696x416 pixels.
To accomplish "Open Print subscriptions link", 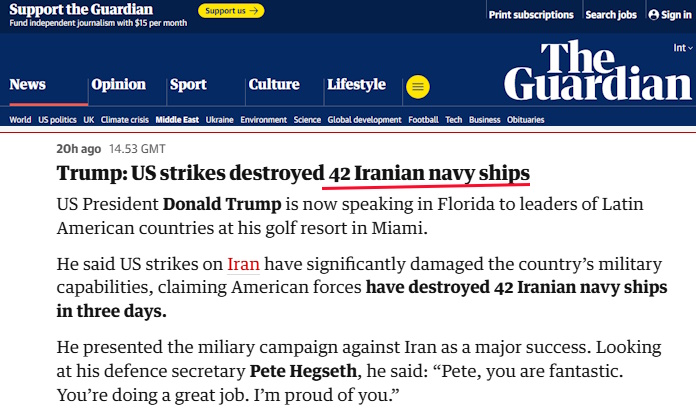I will click(x=531, y=15).
